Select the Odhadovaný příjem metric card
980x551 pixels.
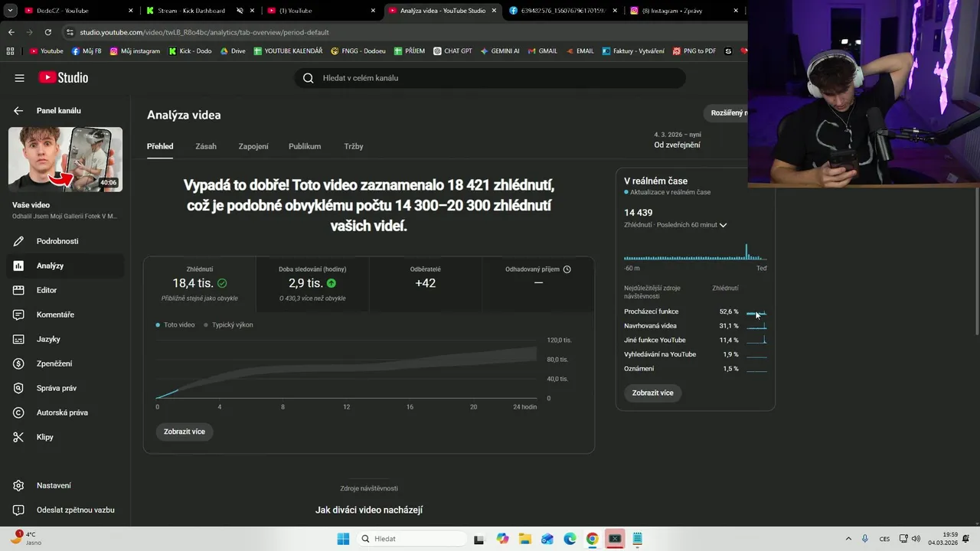(x=538, y=284)
